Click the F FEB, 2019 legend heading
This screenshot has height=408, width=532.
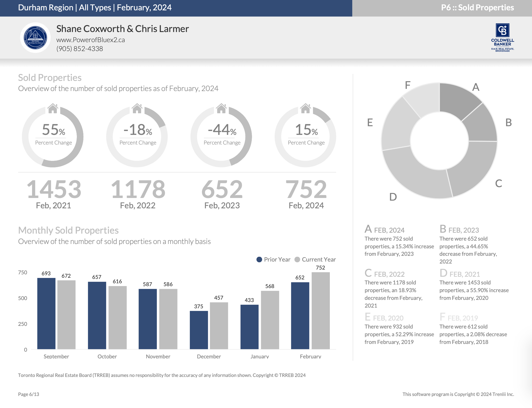tap(459, 317)
